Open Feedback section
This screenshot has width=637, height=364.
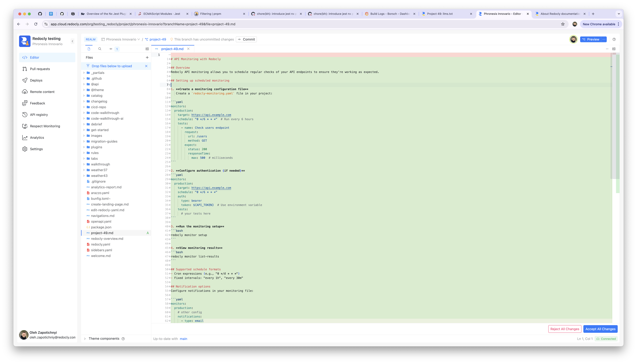coord(47,103)
